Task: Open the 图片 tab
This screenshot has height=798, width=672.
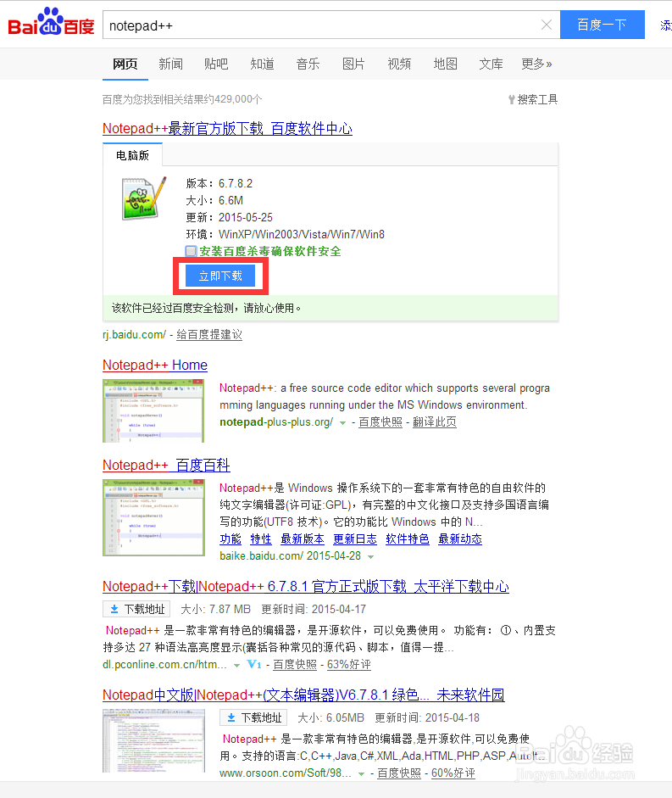Action: pyautogui.click(x=353, y=64)
